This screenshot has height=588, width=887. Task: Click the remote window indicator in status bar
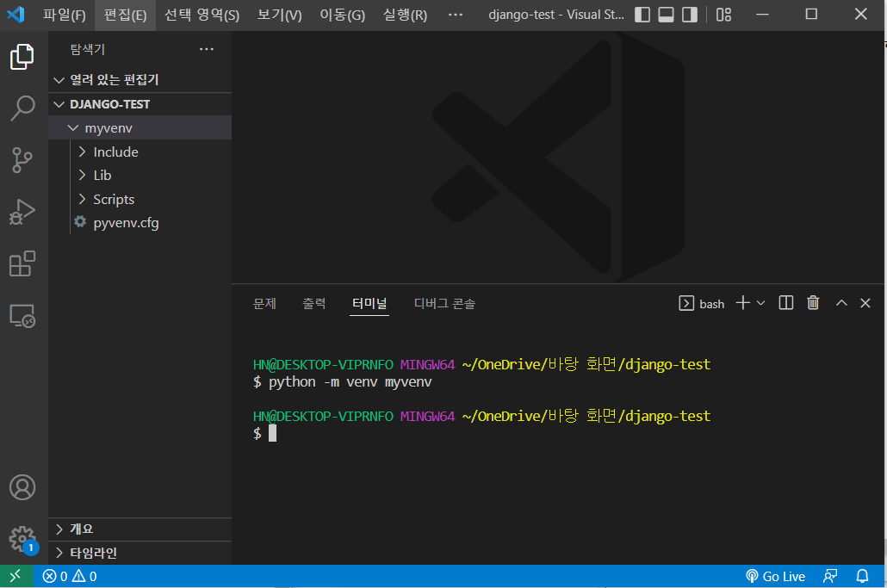point(16,576)
